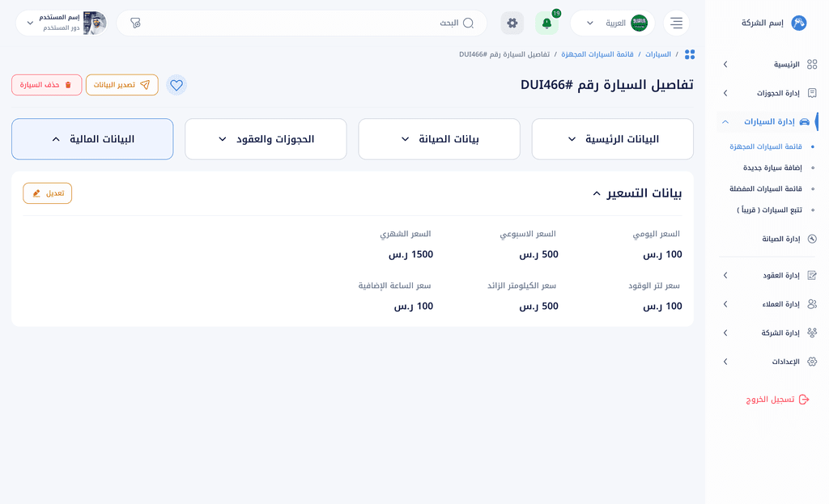This screenshot has height=504, width=829.
Task: Collapse إدارة السيارات chevron
Action: pos(725,121)
